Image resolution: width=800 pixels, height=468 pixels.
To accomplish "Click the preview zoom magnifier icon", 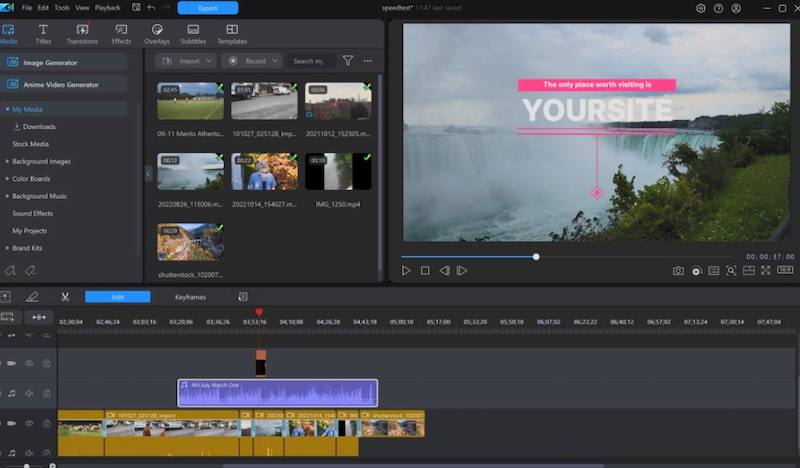I will (x=731, y=270).
